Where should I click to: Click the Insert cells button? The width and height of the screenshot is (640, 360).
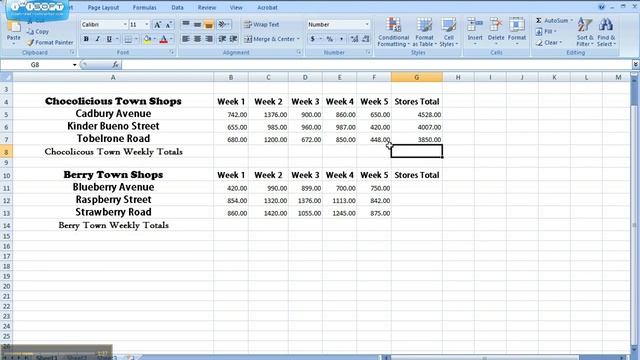(x=475, y=31)
